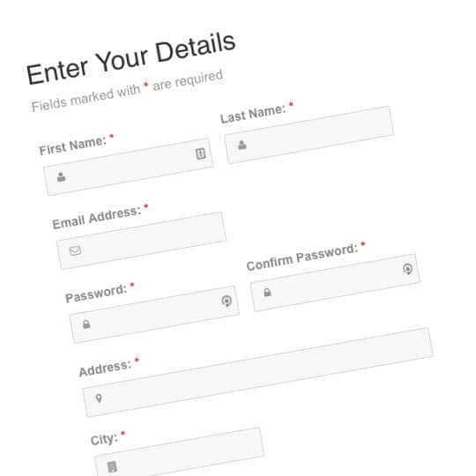Click the password manager icon in Confirm Password field
Viewport: 476px width, 476px height.
tap(407, 269)
